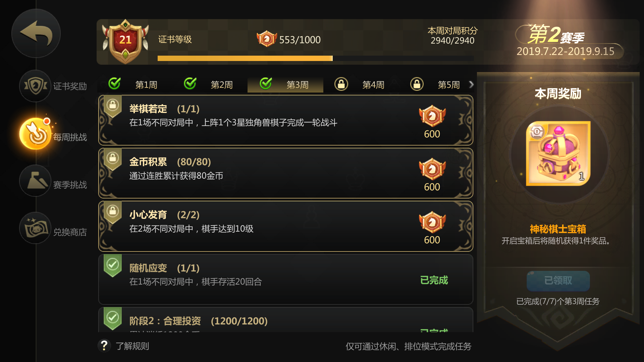Click the certificate level progress bar
Image resolution: width=644 pixels, height=362 pixels.
tap(316, 58)
